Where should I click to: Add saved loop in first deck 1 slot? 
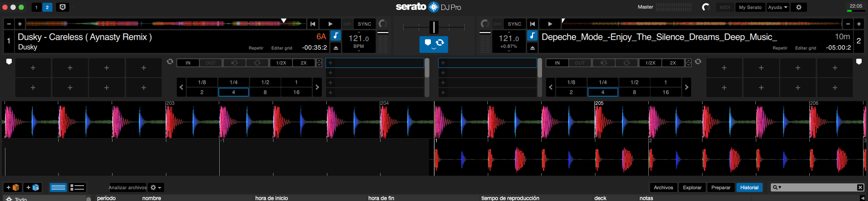point(375,63)
